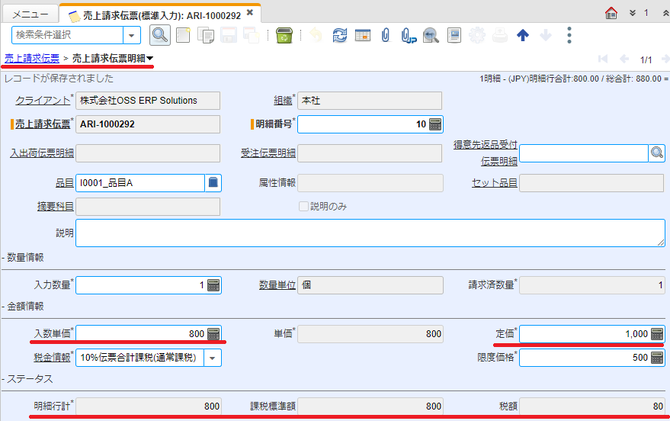This screenshot has width=670, height=421.
Task: Click the 税金情報 label link
Action: [x=52, y=358]
